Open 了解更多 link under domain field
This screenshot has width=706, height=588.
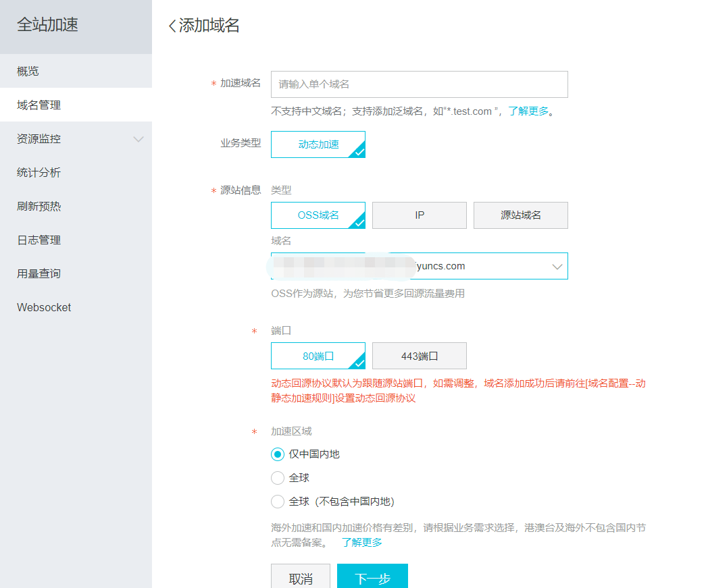click(528, 111)
